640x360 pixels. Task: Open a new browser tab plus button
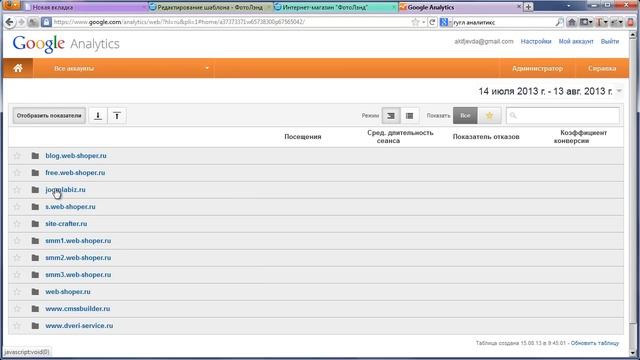[528, 7]
